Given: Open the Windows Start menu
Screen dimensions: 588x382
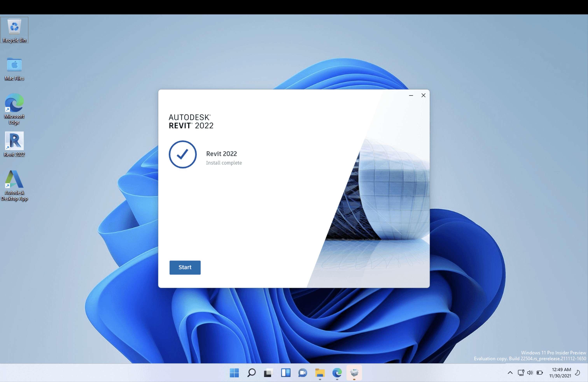Looking at the screenshot, I should click(234, 373).
